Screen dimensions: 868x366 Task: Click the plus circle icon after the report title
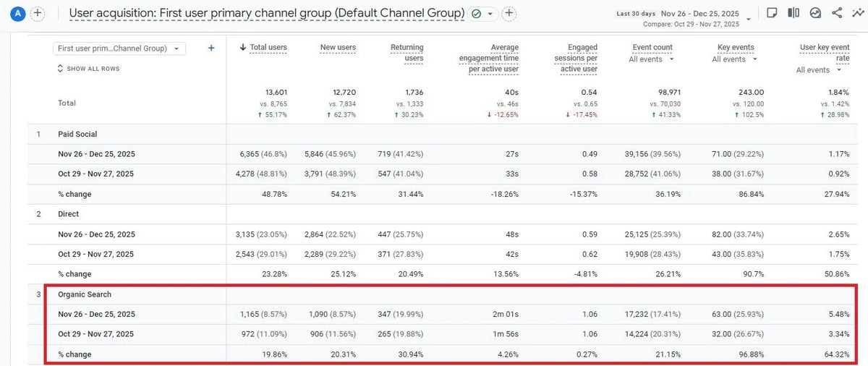509,14
